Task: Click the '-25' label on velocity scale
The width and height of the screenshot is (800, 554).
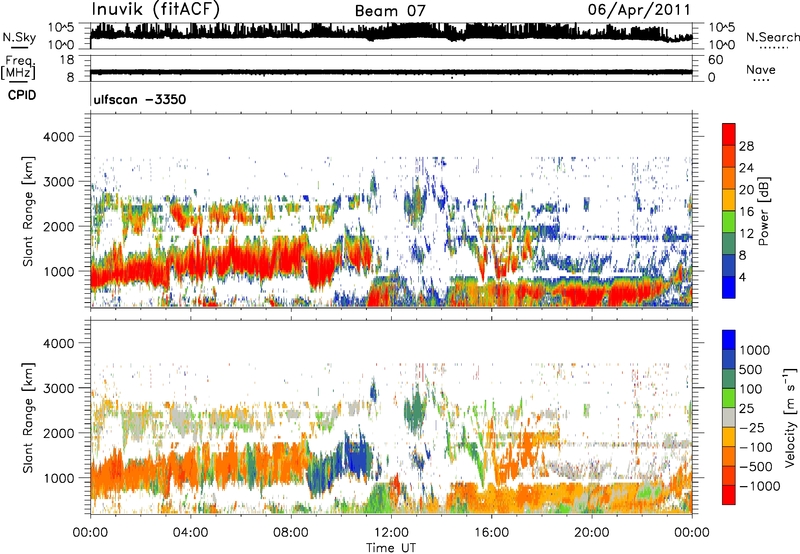Action: pos(752,427)
